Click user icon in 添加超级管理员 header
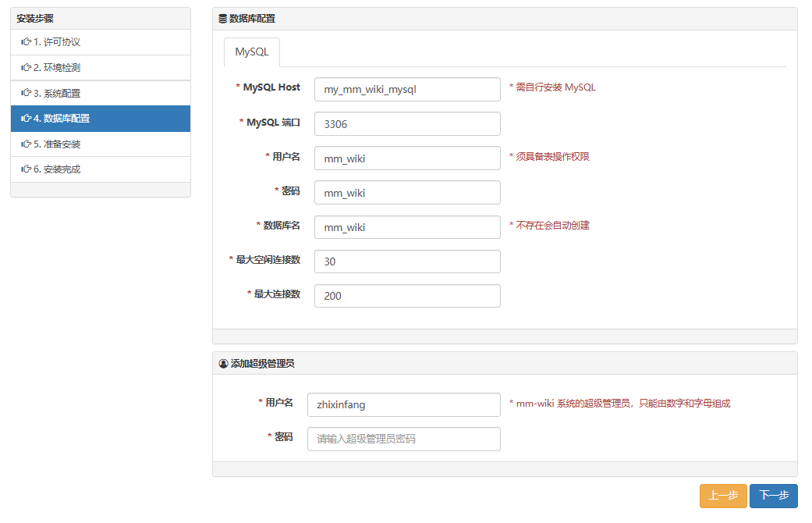 223,364
